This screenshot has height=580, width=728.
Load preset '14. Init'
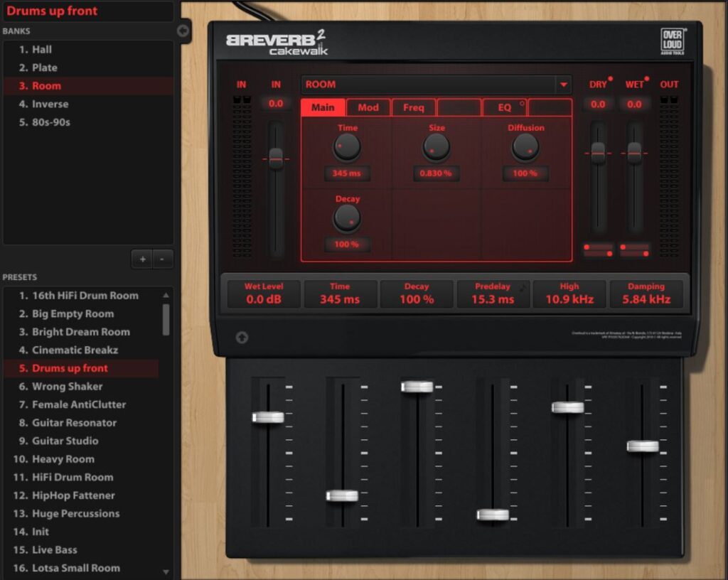(x=81, y=531)
